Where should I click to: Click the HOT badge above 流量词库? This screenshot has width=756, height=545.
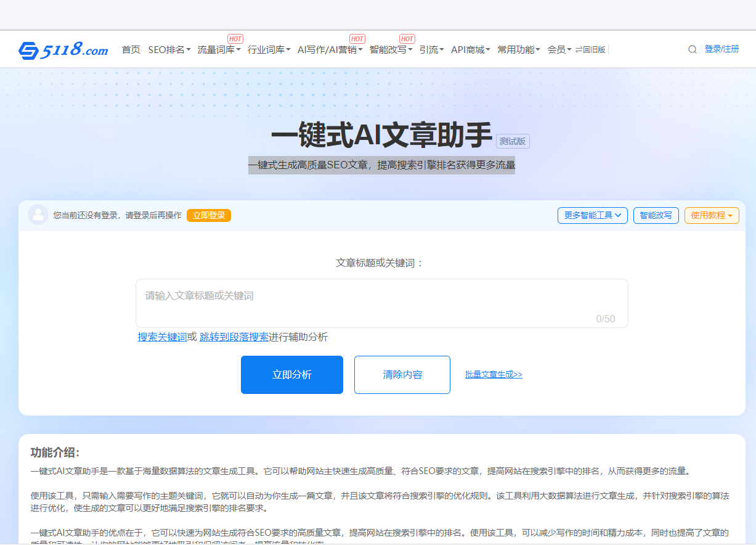pos(235,38)
